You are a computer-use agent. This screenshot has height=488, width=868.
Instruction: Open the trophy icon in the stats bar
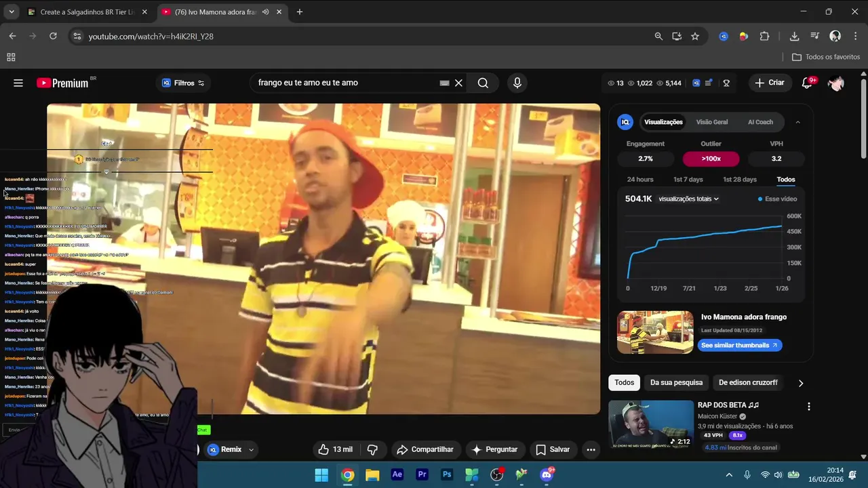[x=726, y=83]
